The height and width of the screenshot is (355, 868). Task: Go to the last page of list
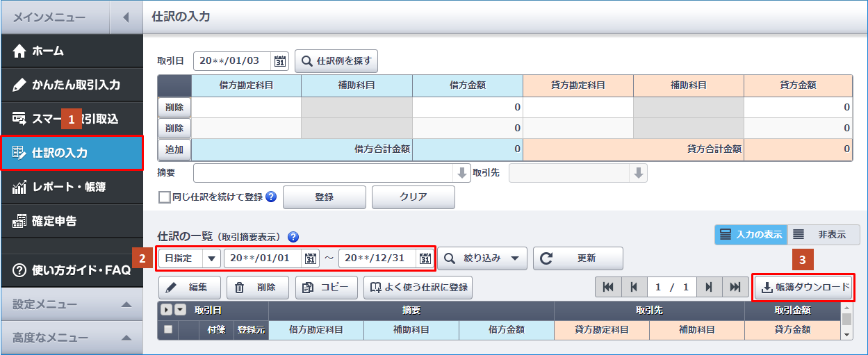(x=734, y=287)
